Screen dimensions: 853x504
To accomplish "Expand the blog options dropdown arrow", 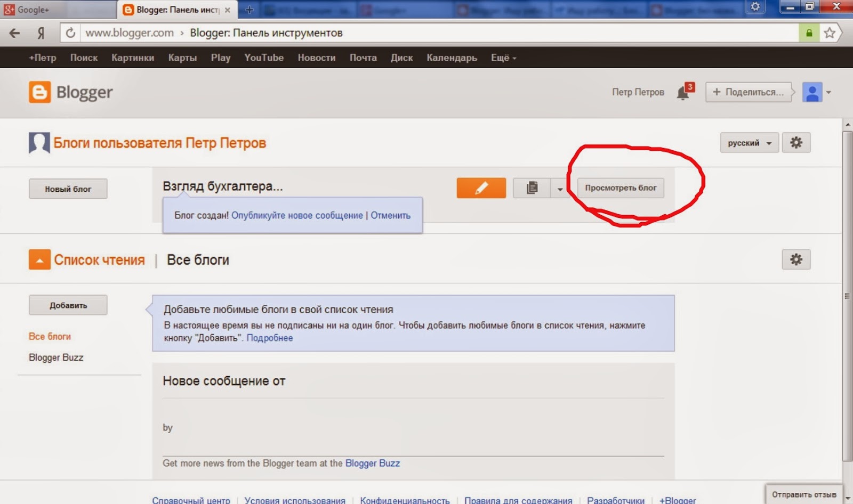I will (560, 188).
